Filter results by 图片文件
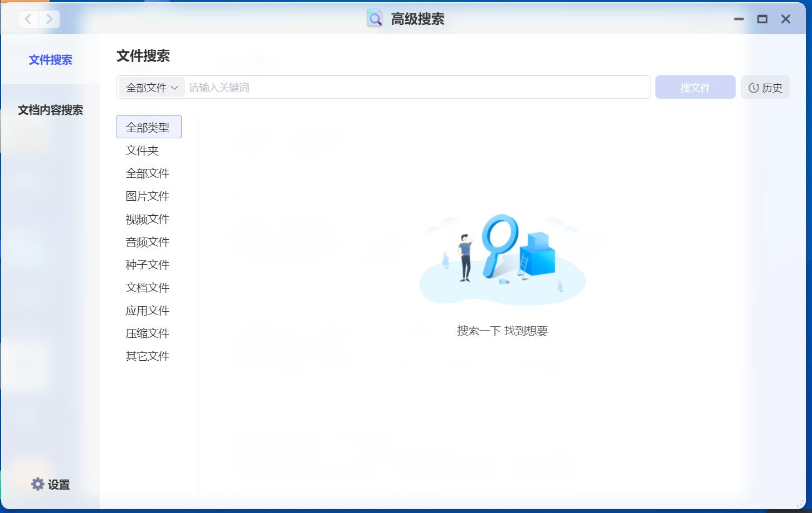Viewport: 812px width, 513px height. pyautogui.click(x=147, y=196)
